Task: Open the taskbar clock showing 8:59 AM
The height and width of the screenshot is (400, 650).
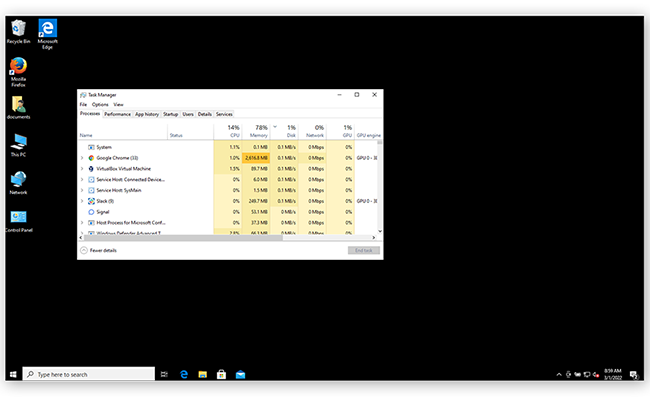Action: 613,374
